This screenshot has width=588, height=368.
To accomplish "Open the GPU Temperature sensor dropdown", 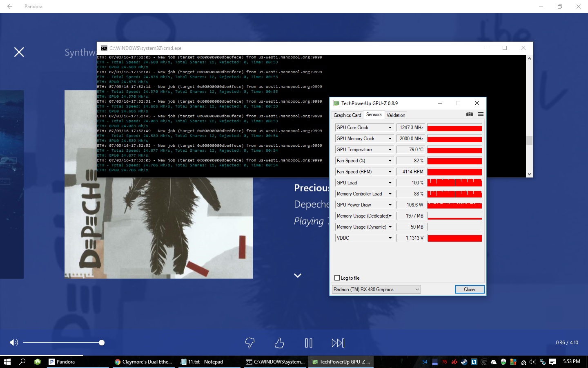I will [390, 150].
